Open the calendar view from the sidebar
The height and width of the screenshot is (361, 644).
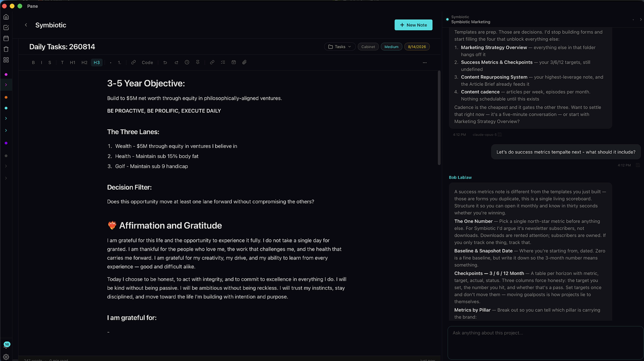click(6, 38)
